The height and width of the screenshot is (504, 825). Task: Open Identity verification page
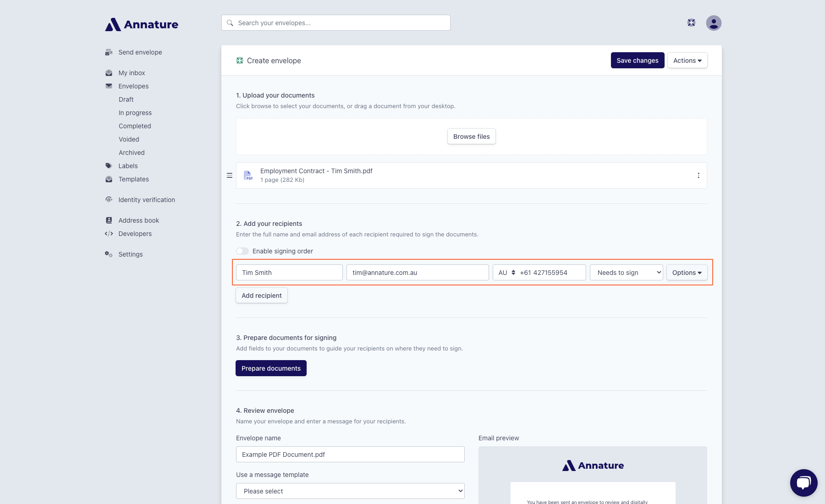pos(147,200)
